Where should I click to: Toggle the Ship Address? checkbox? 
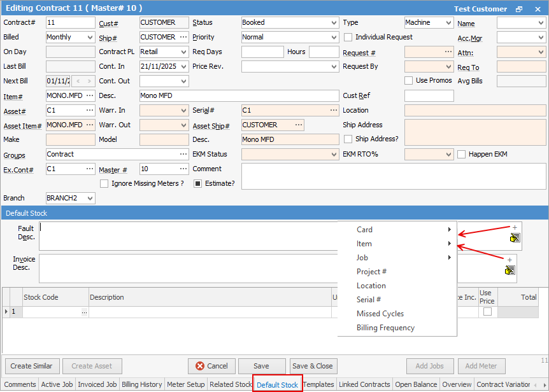point(348,139)
